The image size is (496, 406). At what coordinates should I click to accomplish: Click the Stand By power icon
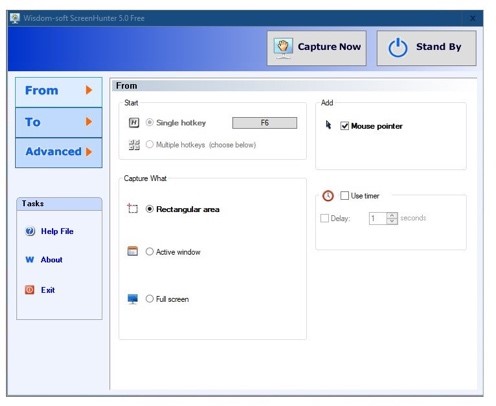coord(398,48)
